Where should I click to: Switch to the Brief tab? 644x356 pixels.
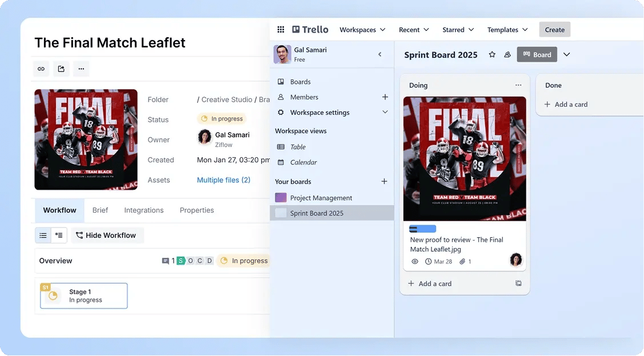(x=100, y=210)
